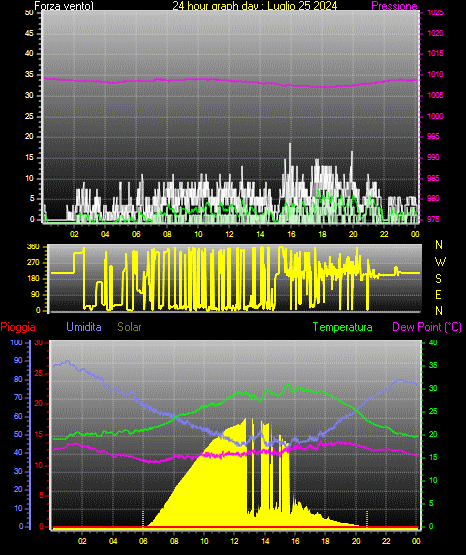Click the Umidita legend label

[x=84, y=327]
